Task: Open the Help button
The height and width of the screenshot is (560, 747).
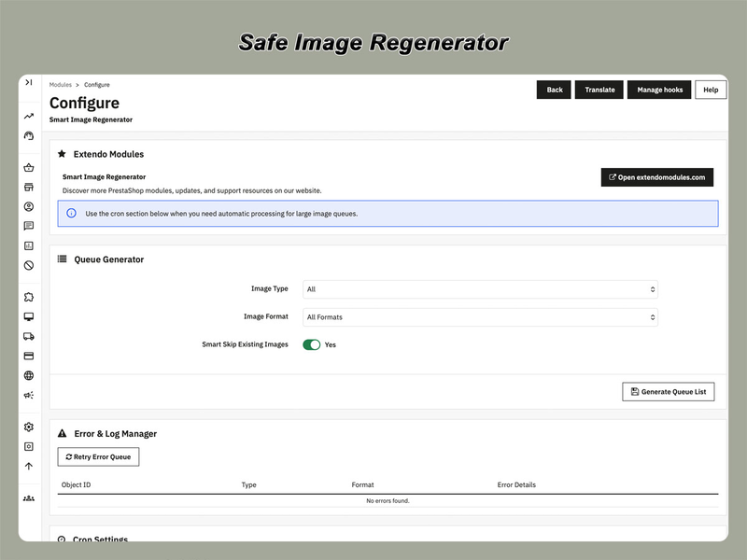Action: 711,90
